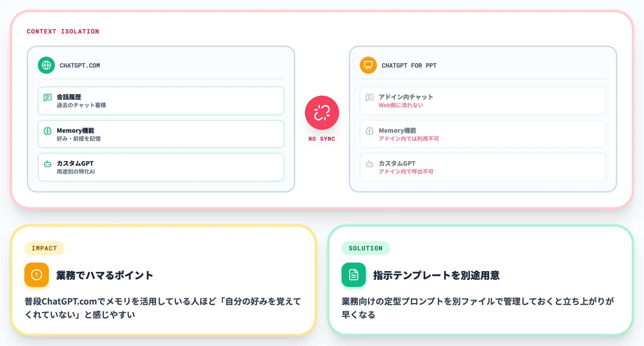This screenshot has width=644, height=346.
Task: Select the カスタムGPT アドイン内で呼出不可 card
Action: coord(483,167)
